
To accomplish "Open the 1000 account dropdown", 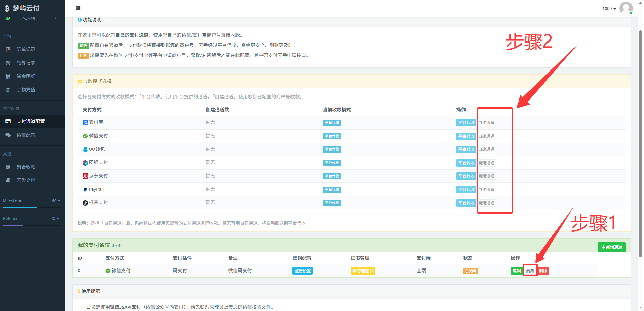I will [x=609, y=9].
